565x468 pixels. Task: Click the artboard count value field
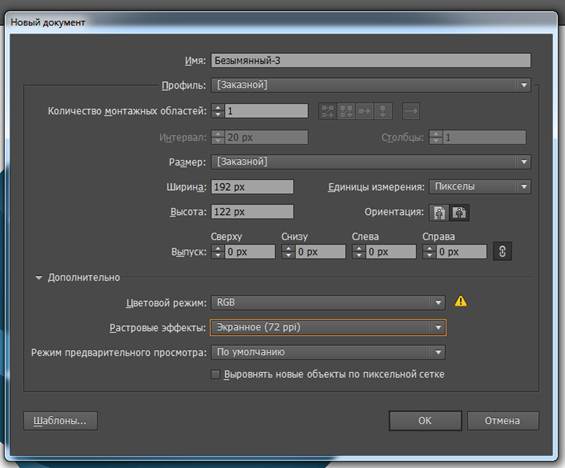point(266,111)
